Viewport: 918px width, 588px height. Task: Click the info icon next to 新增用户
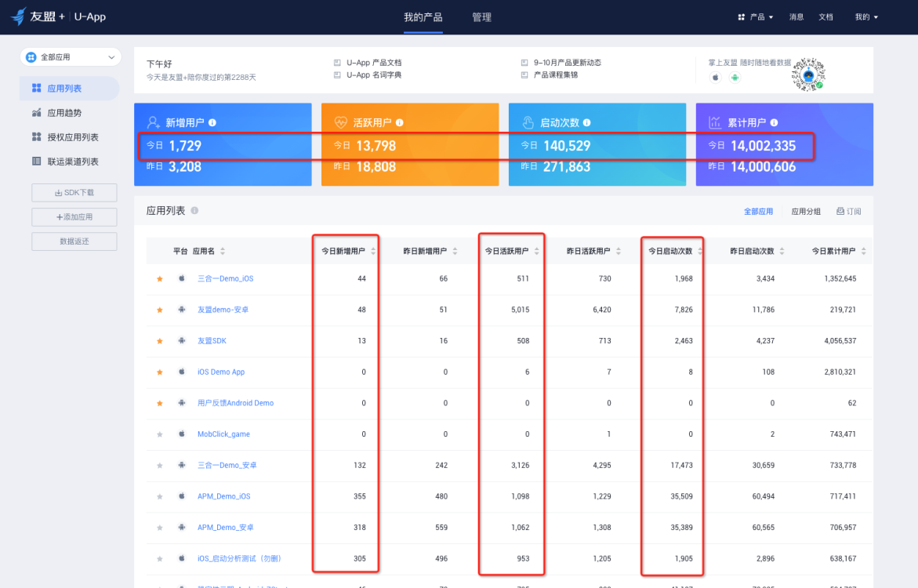[x=212, y=122]
